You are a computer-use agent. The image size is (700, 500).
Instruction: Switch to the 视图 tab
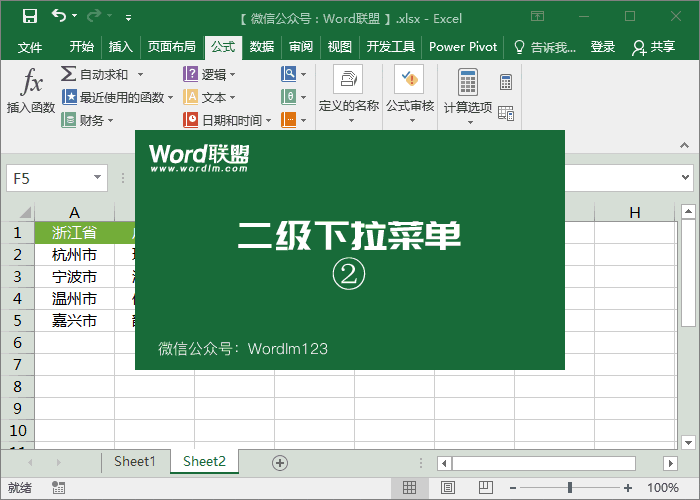coord(340,46)
